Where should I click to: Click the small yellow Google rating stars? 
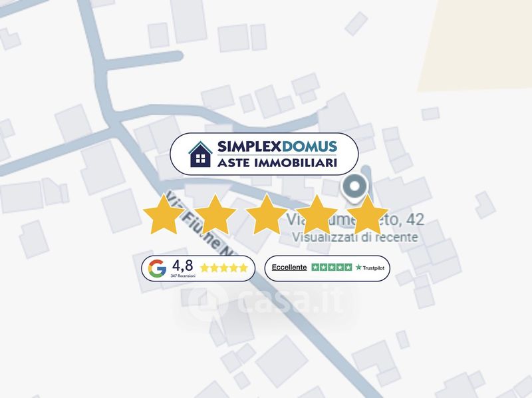pyautogui.click(x=224, y=268)
